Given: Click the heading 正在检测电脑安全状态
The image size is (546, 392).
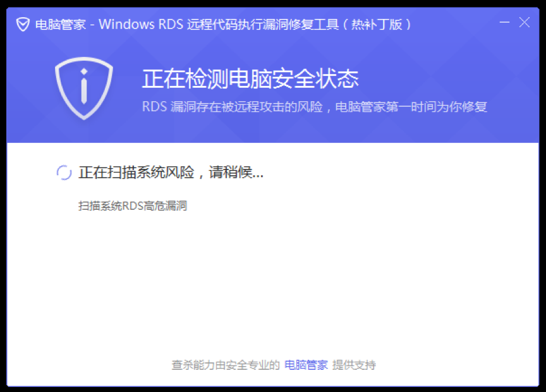Looking at the screenshot, I should 250,78.
